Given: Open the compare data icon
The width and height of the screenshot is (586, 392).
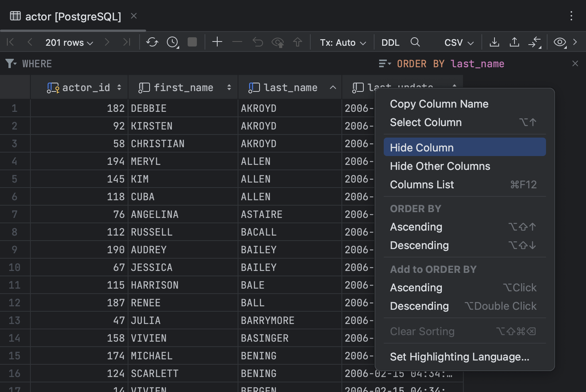Looking at the screenshot, I should [535, 42].
